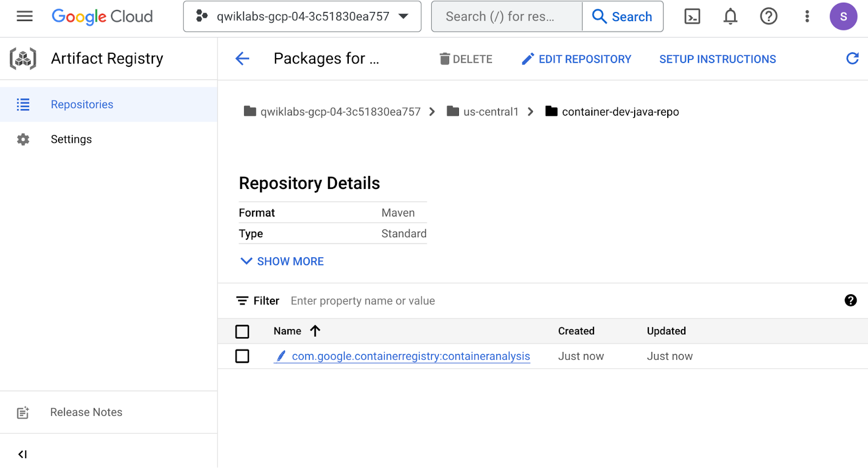This screenshot has width=868, height=468.
Task: Click the filter help icon
Action: 850,300
